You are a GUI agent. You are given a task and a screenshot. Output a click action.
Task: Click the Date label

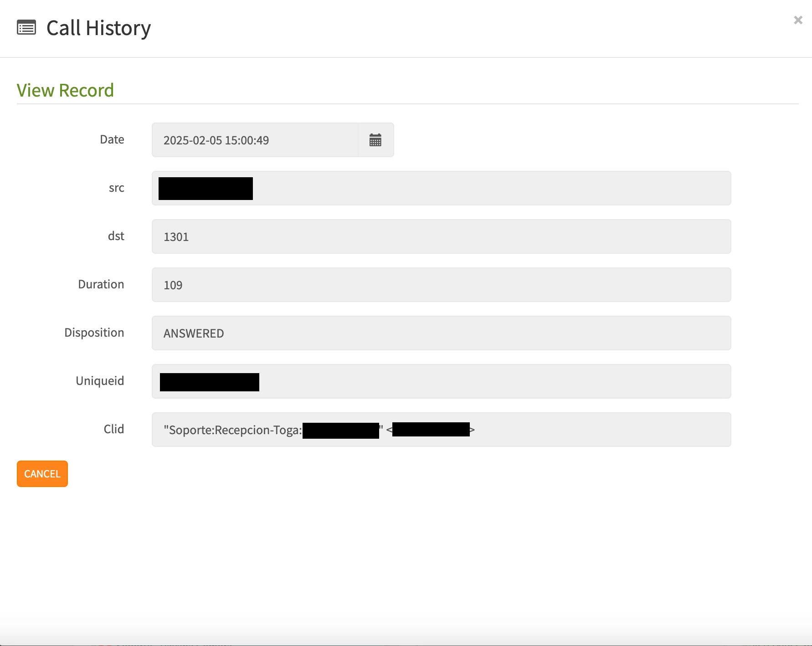point(112,139)
